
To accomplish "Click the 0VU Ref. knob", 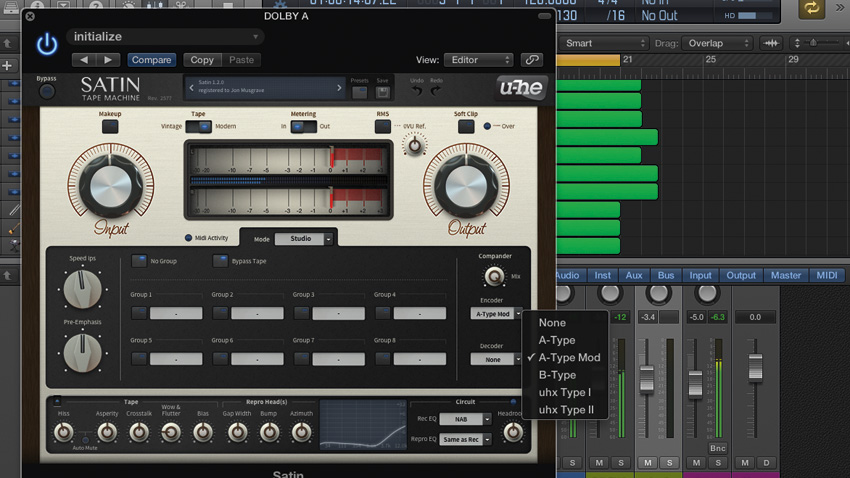I will click(x=415, y=145).
